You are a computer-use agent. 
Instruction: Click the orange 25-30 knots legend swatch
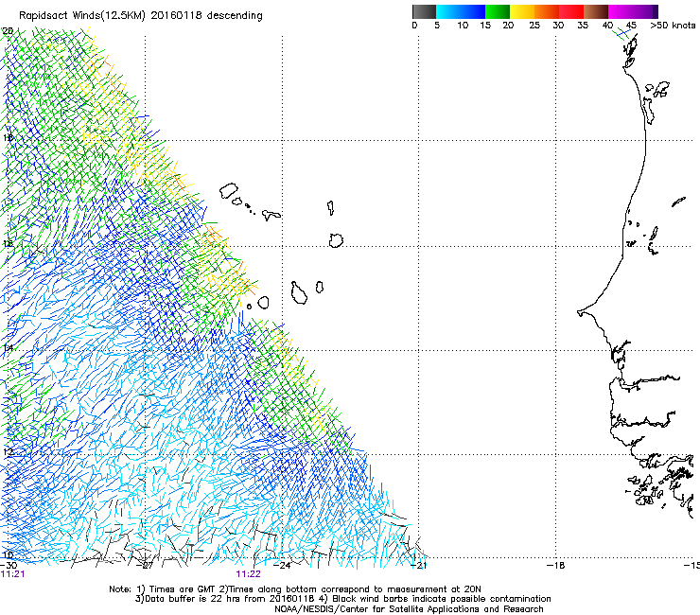click(x=547, y=11)
